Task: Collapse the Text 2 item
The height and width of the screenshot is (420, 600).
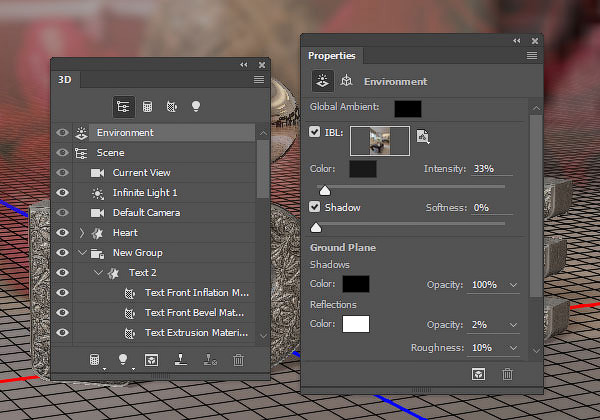Action: 98,272
